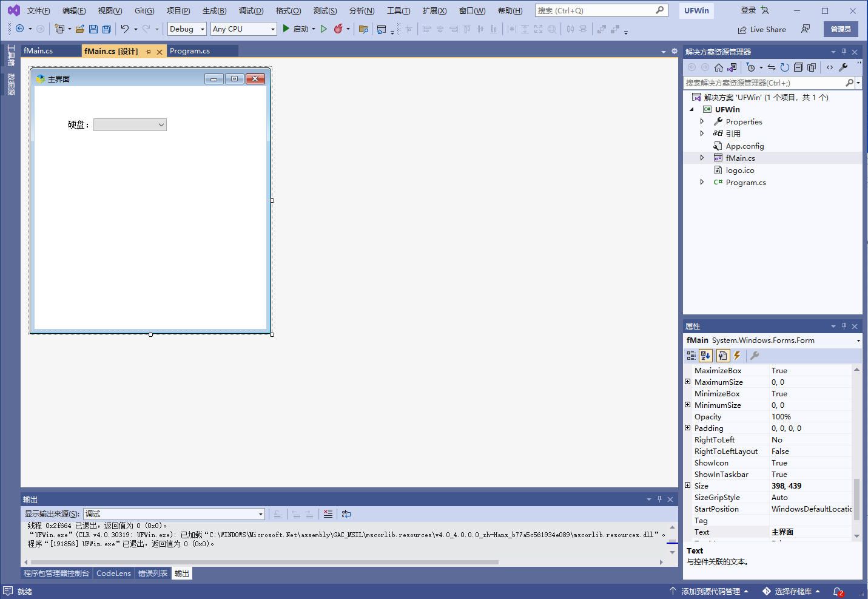Open the 生成(B) build menu
The image size is (868, 599).
coord(215,10)
